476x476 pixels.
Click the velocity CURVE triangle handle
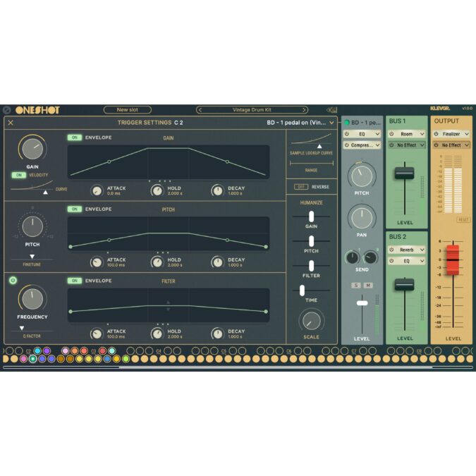pyautogui.click(x=45, y=193)
